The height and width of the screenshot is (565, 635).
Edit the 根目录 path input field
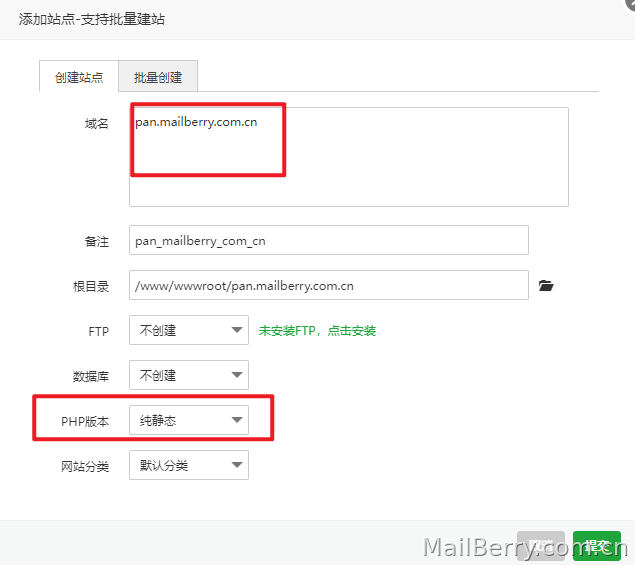click(329, 285)
